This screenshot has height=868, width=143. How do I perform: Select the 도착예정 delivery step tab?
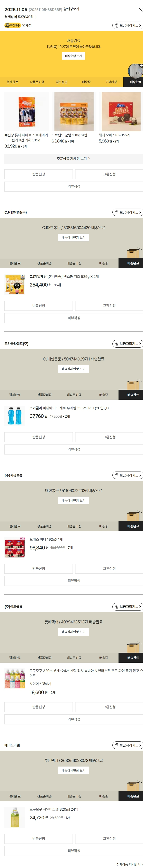click(111, 82)
